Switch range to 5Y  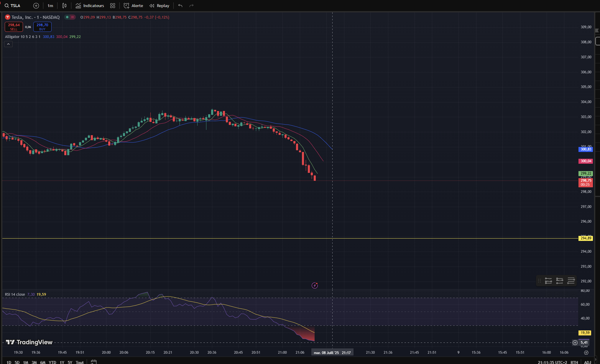[x=70, y=362]
